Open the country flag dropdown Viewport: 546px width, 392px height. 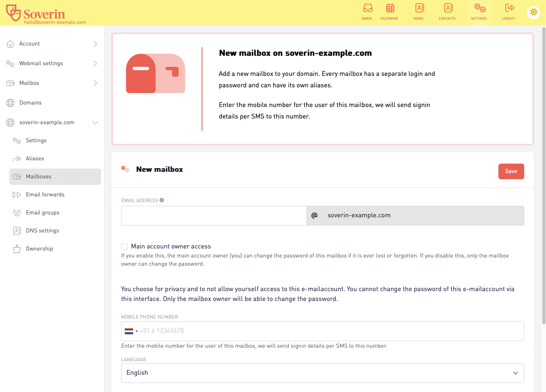click(x=131, y=331)
